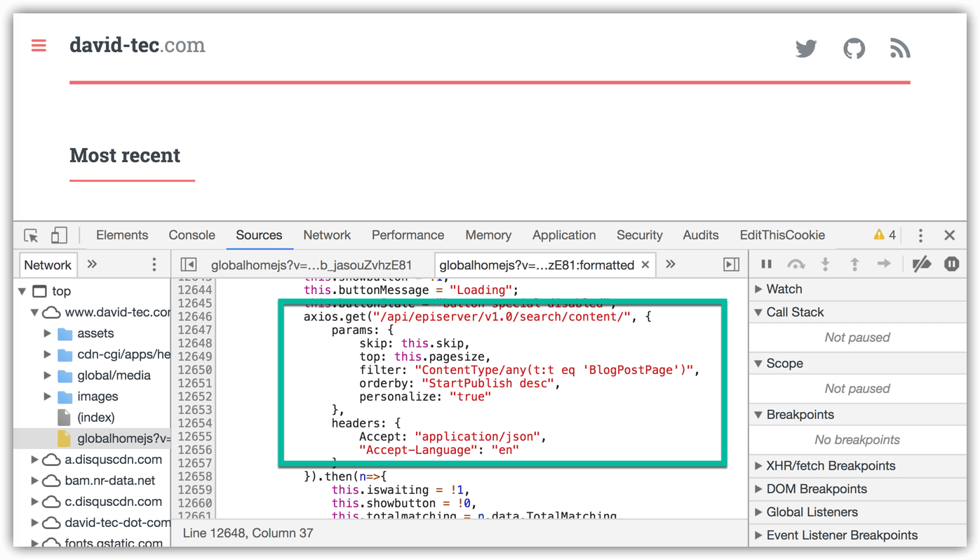Click the pause script execution button

coord(766,265)
